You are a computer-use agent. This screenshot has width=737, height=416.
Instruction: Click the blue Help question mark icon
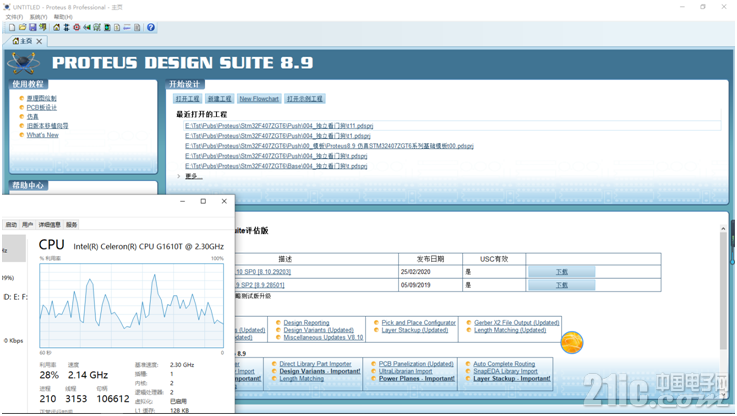151,27
